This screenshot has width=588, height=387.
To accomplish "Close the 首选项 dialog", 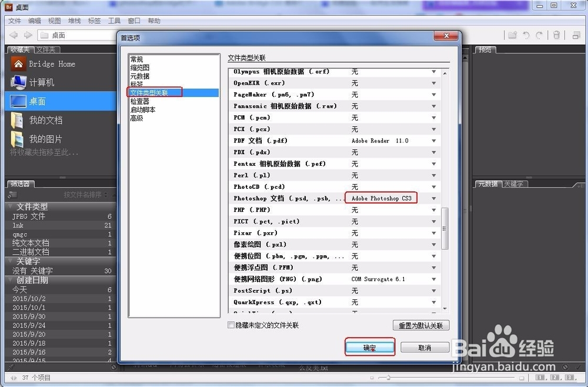I will [x=446, y=36].
